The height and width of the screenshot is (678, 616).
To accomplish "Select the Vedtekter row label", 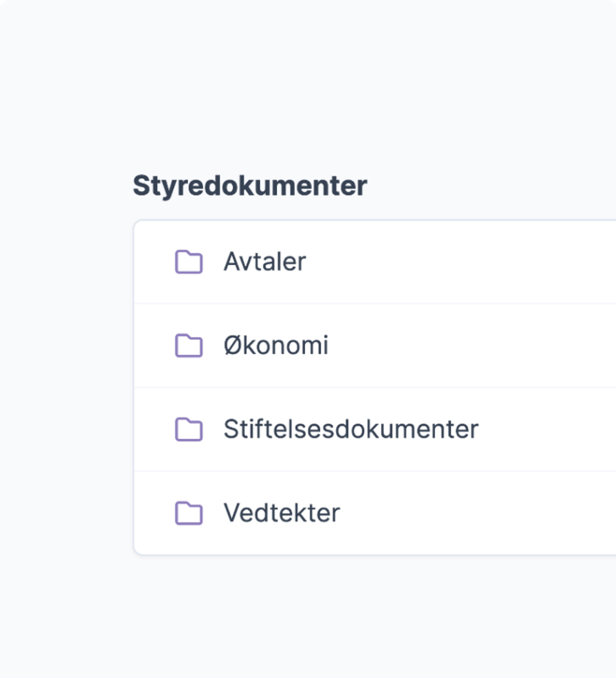I will point(282,512).
